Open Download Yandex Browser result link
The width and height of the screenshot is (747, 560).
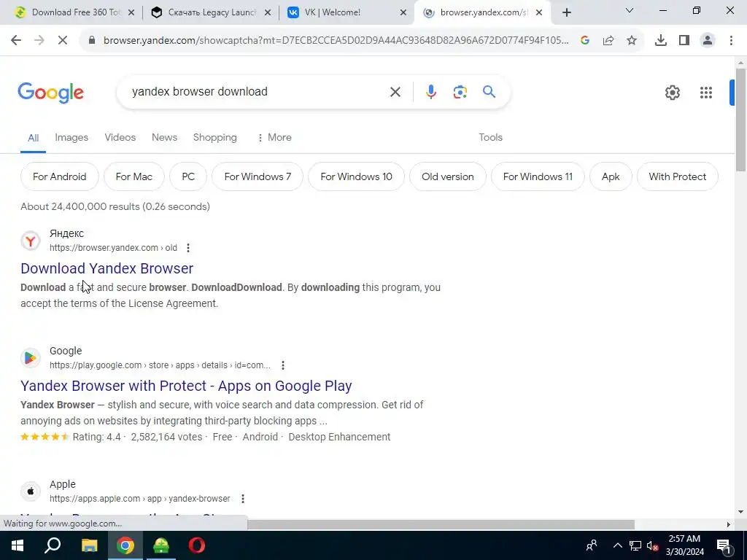tap(107, 268)
